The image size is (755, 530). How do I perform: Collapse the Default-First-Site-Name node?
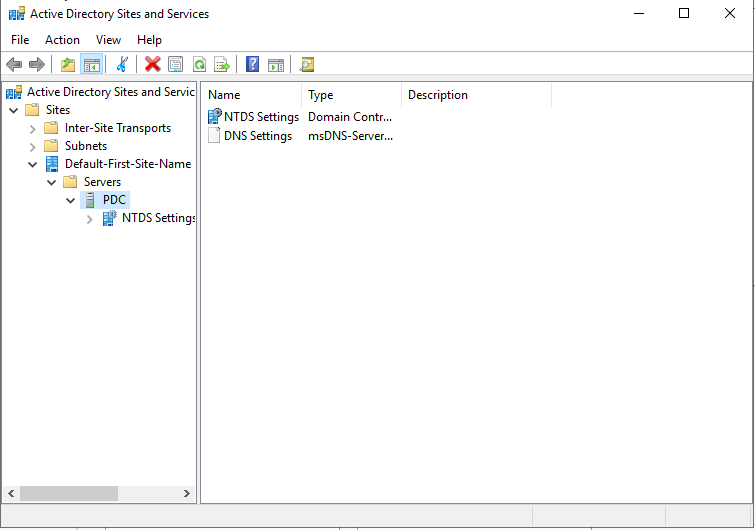(x=32, y=164)
